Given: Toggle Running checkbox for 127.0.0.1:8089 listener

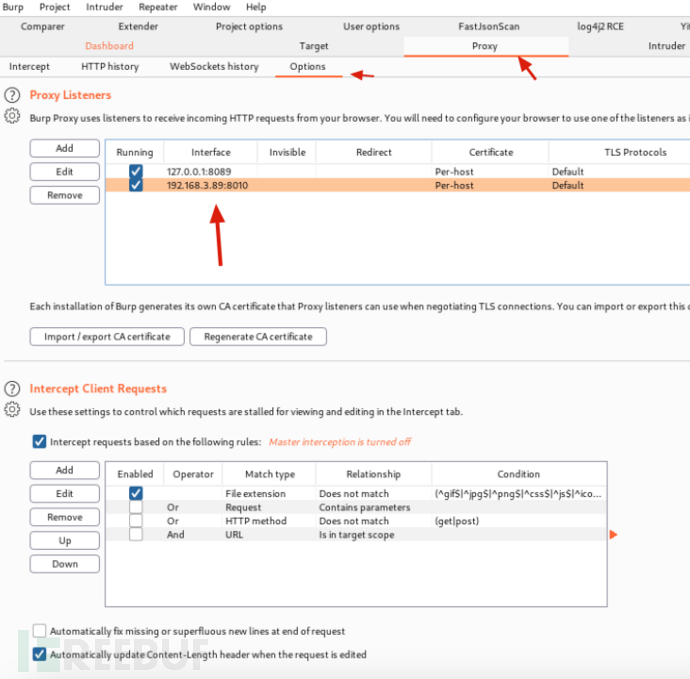Looking at the screenshot, I should tap(135, 172).
